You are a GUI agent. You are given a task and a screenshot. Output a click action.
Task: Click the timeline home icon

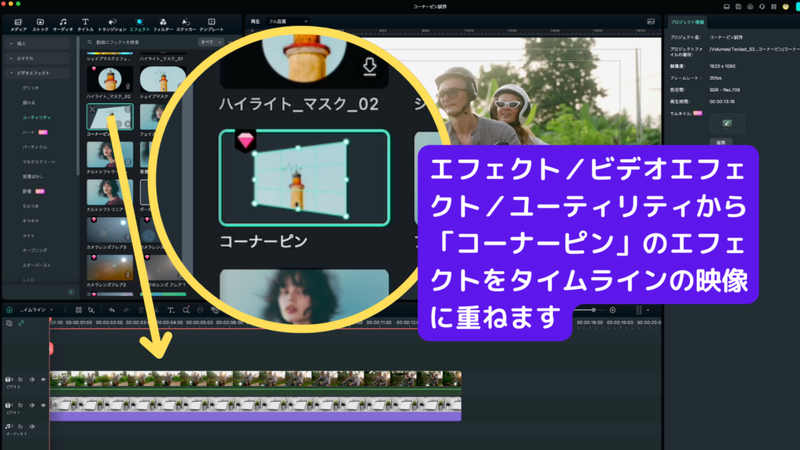point(9,310)
